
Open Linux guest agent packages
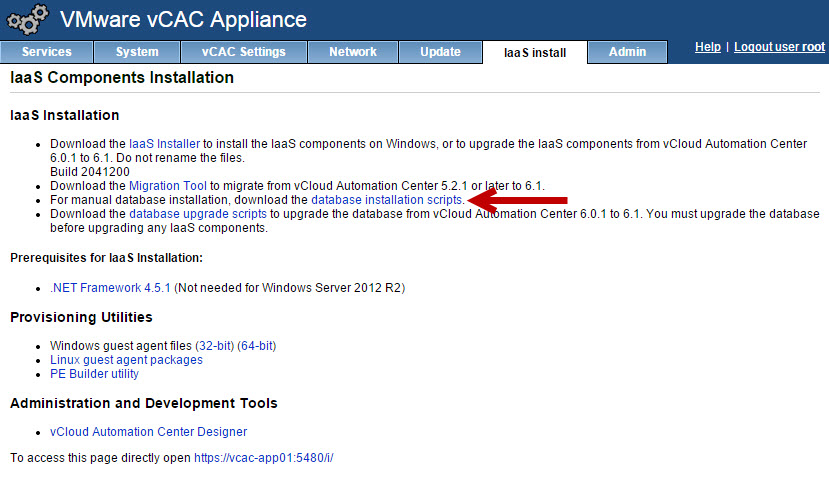point(126,360)
